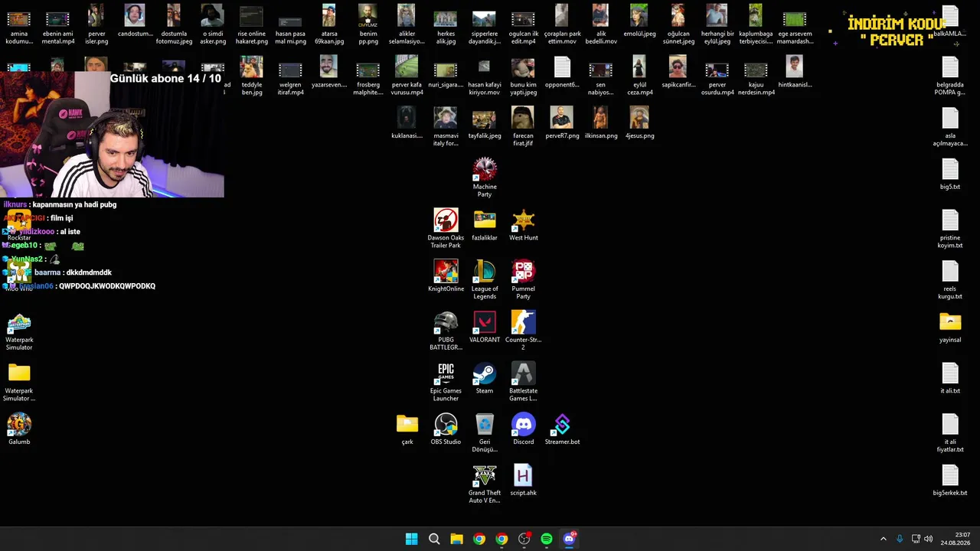Viewport: 980px width, 551px height.
Task: Select the big5.txt file
Action: [x=950, y=174]
